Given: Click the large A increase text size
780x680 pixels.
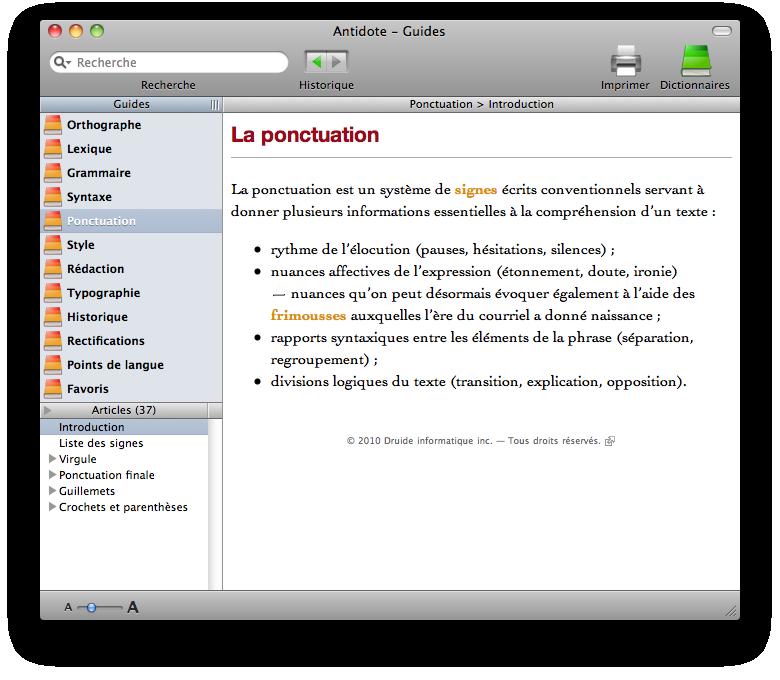Looking at the screenshot, I should tap(133, 607).
